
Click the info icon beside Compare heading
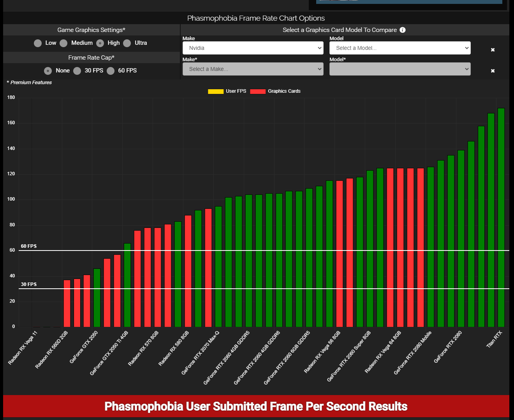coord(403,30)
